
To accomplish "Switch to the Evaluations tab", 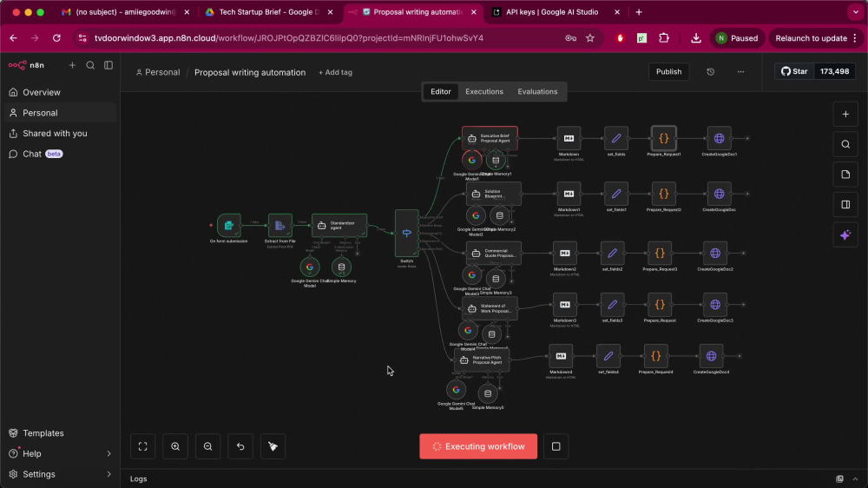I will tap(537, 91).
